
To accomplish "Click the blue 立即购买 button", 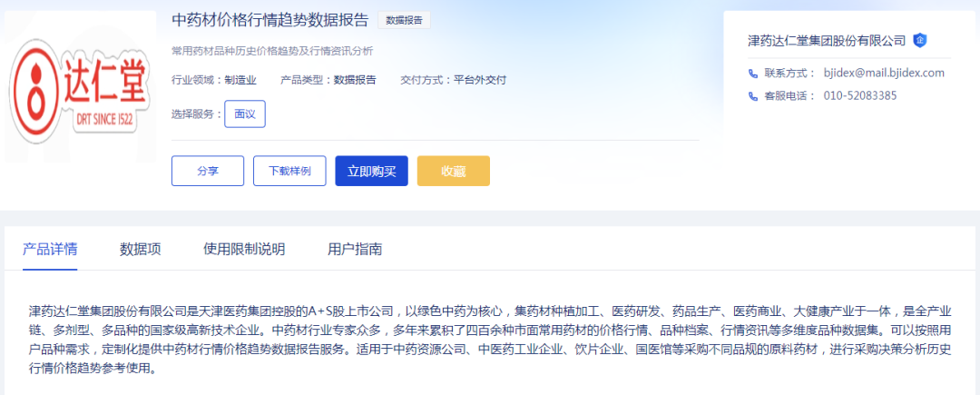I will (371, 171).
